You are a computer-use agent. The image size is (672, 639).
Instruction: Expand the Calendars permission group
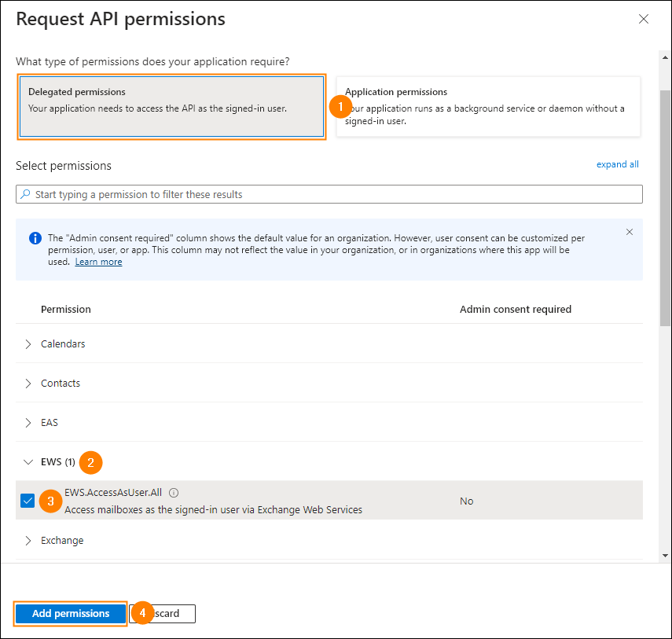(28, 344)
